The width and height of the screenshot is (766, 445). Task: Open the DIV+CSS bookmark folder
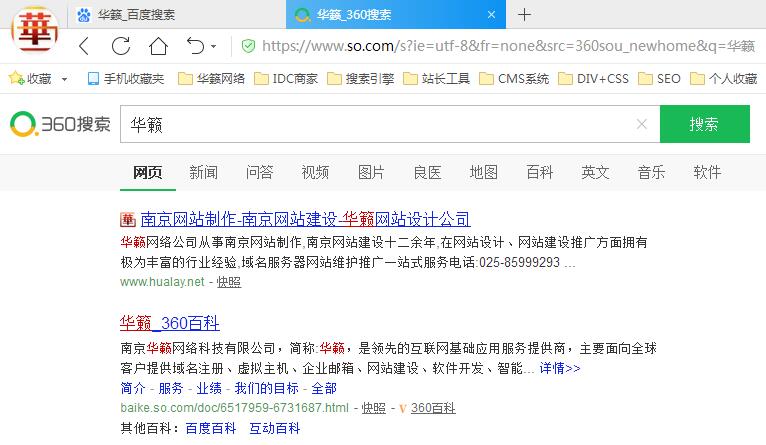click(593, 79)
